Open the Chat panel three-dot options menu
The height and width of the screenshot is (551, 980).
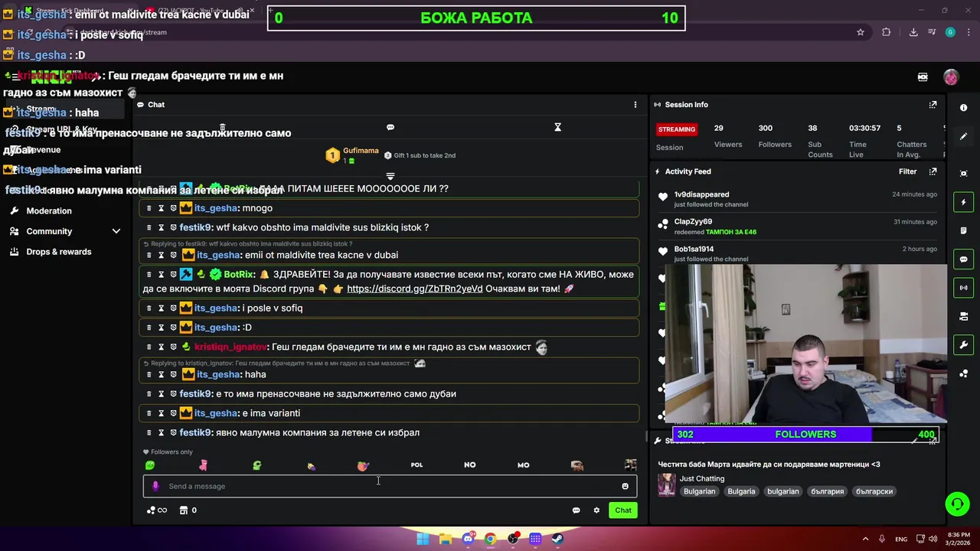point(635,105)
